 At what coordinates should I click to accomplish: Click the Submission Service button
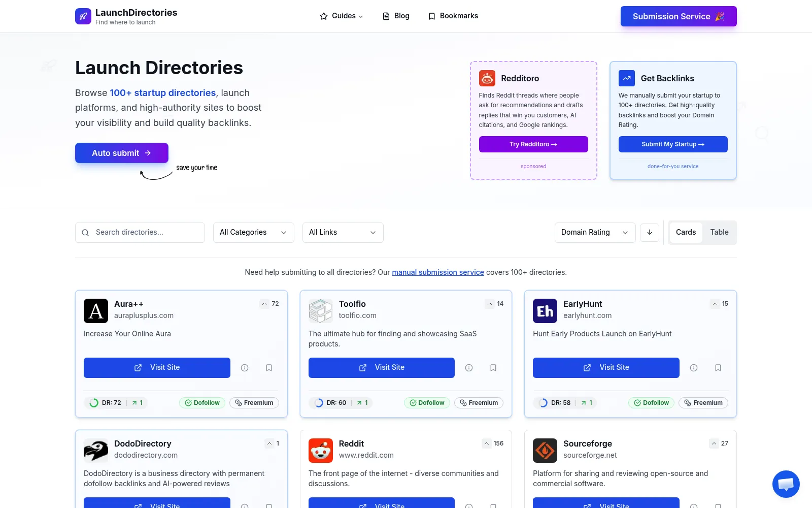click(x=679, y=16)
